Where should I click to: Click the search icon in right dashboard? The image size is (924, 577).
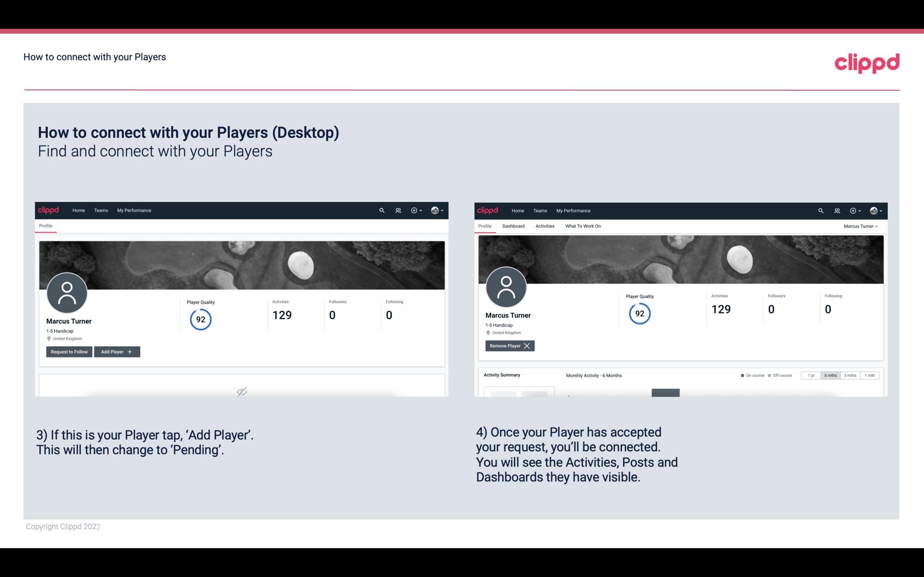pyautogui.click(x=820, y=210)
